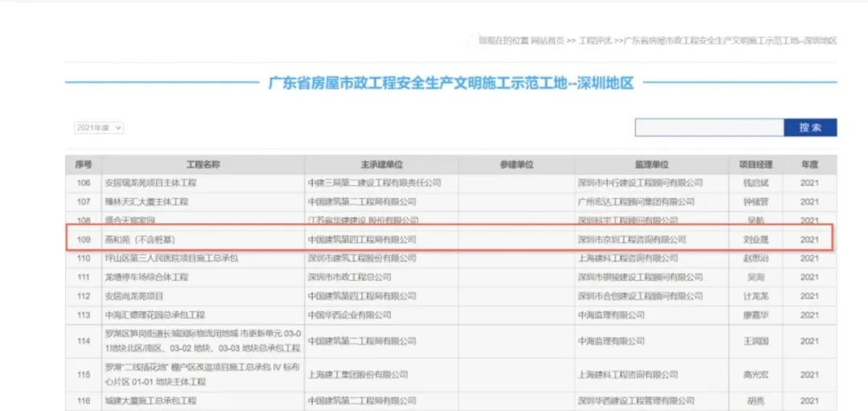868x411 pixels.
Task: Click 坪山区第三人民医院项目施工总承包
Action: point(172,258)
